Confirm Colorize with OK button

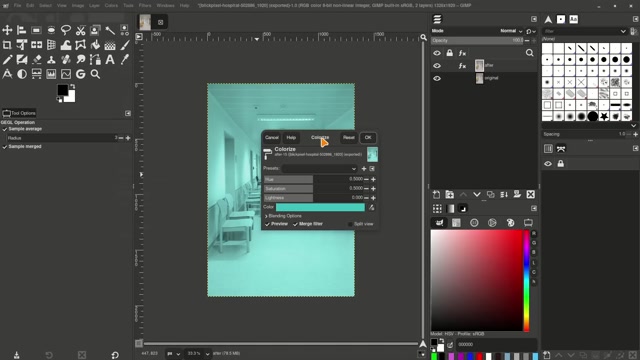[368, 138]
